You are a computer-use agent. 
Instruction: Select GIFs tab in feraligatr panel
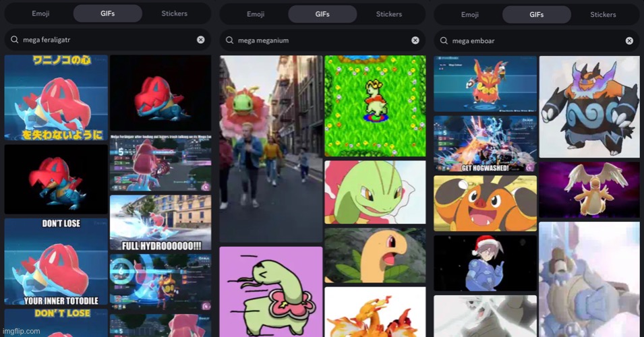click(108, 13)
